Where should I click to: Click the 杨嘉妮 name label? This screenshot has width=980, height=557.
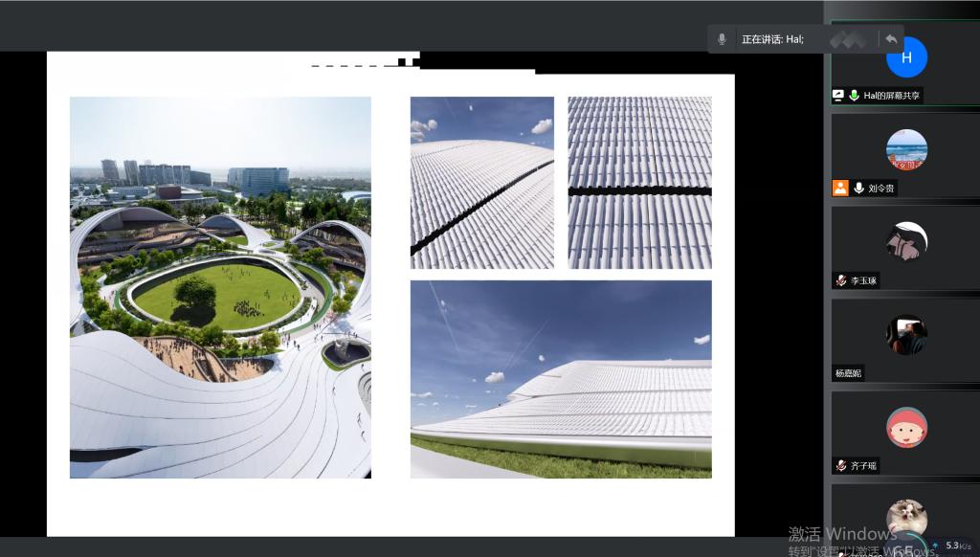coord(848,373)
